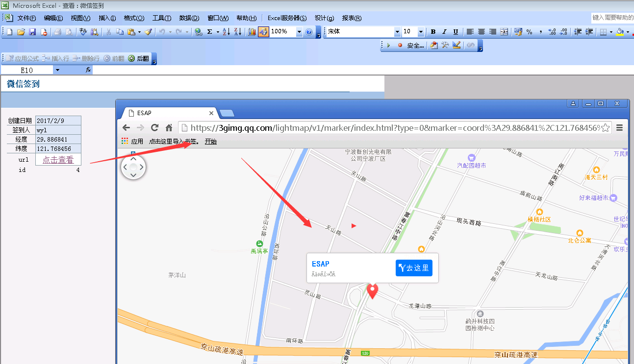Screen dimensions: 634x364
Task: Open the fill color dropdown arrow
Action: [x=628, y=32]
